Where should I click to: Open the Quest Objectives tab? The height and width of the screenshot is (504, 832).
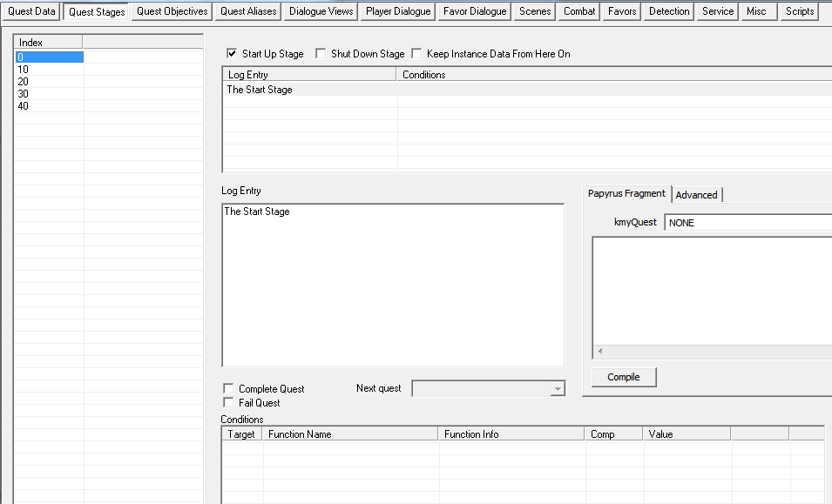coord(172,11)
